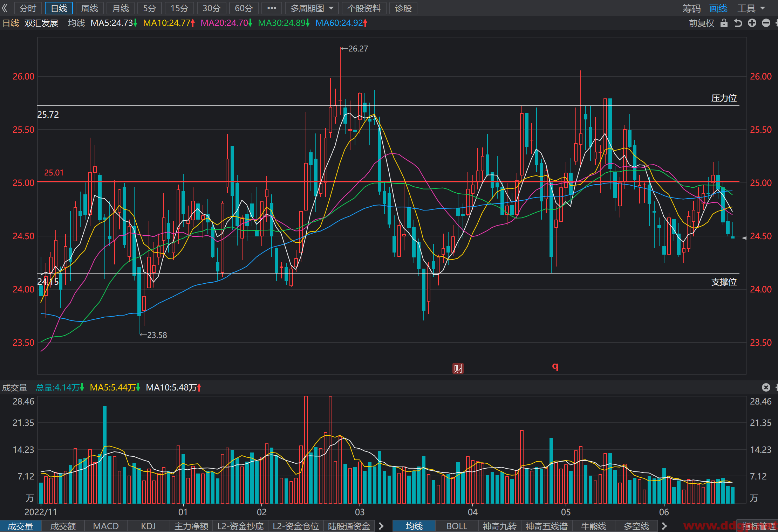The image size is (778, 532).
Task: Open the 工具 tools dropdown
Action: click(x=751, y=8)
